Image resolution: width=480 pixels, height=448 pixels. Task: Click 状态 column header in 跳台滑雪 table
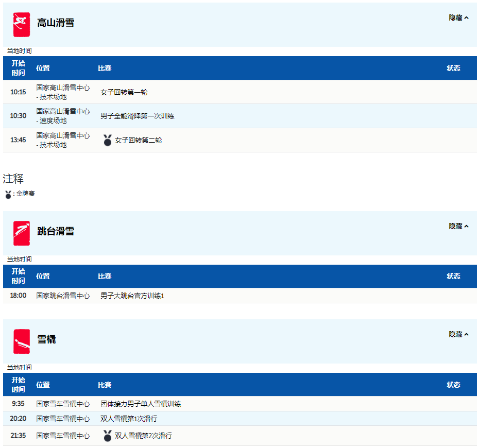(453, 276)
